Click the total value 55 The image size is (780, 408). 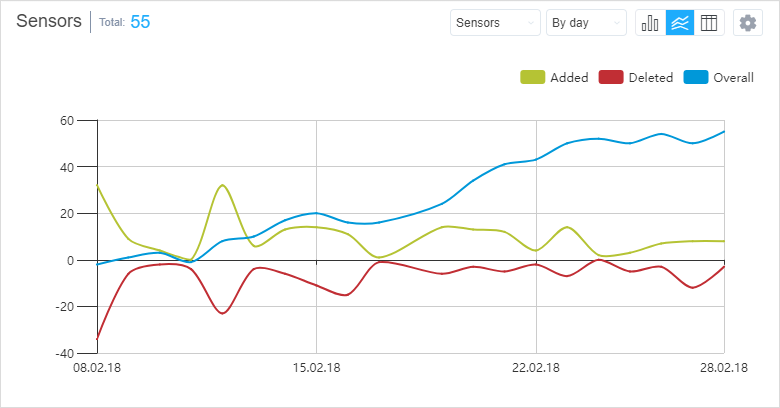pos(140,22)
